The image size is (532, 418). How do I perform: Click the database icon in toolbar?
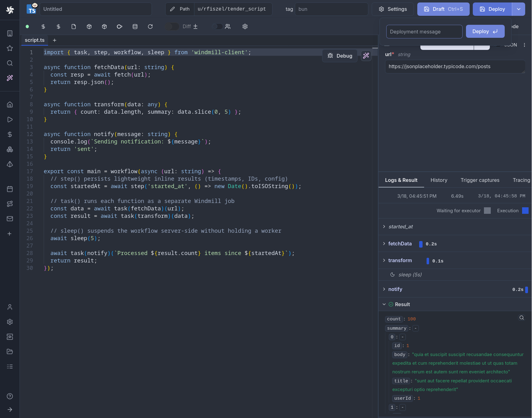click(135, 27)
